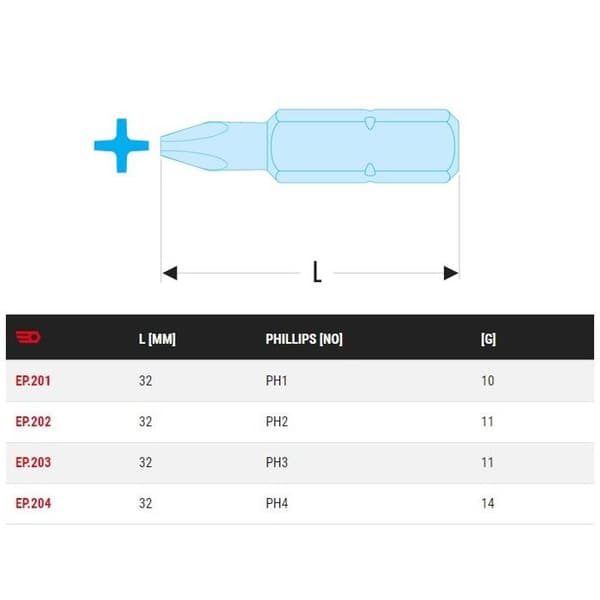Click the 14 gram weight value
600x600 pixels.
pyautogui.click(x=488, y=503)
